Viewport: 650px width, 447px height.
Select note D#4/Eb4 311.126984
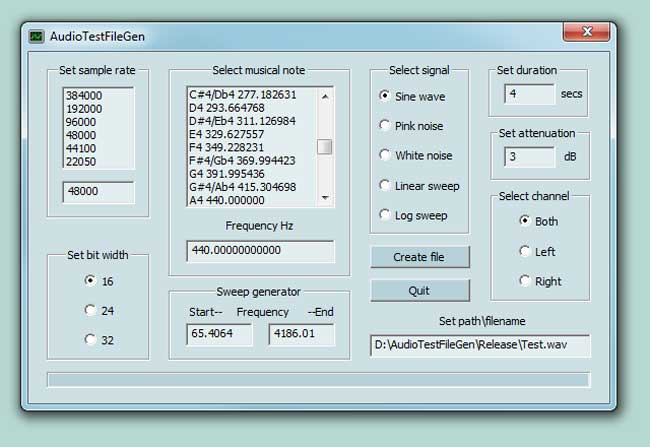pyautogui.click(x=253, y=121)
